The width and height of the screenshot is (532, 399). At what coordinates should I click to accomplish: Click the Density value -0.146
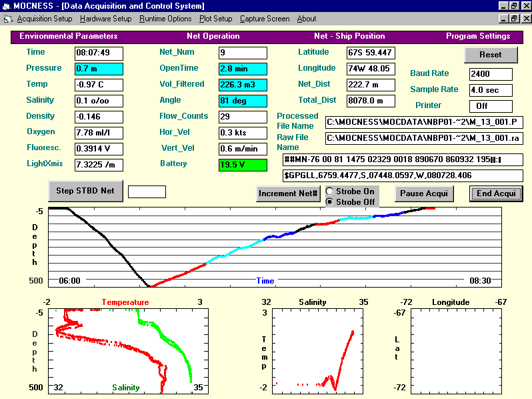[x=99, y=117]
